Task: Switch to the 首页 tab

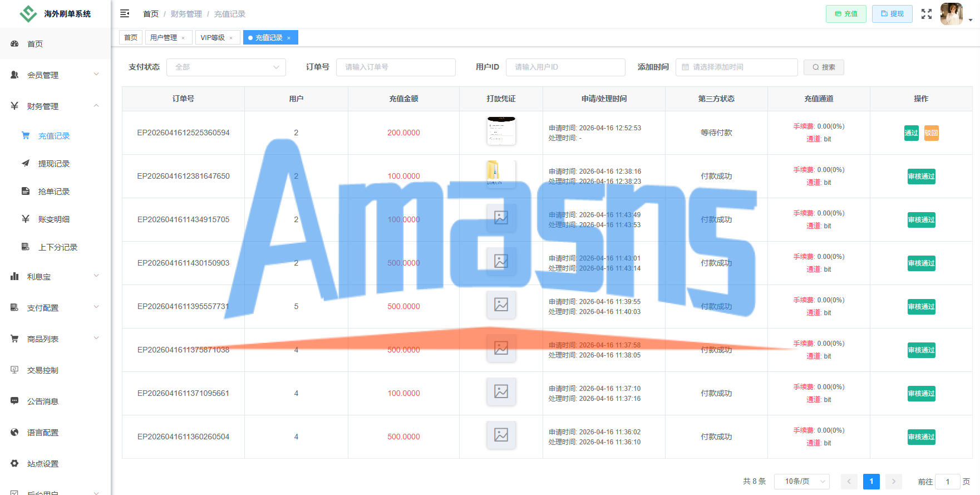Action: [x=131, y=37]
